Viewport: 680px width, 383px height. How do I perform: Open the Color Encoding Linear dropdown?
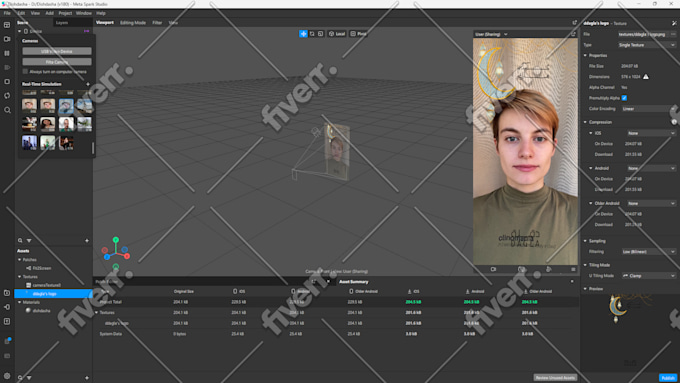coord(648,109)
